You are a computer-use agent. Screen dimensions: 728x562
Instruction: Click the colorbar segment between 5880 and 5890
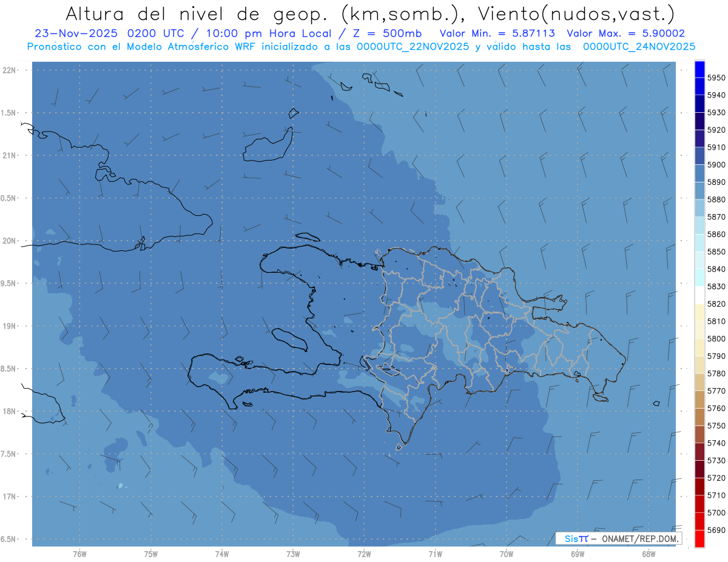(x=699, y=191)
